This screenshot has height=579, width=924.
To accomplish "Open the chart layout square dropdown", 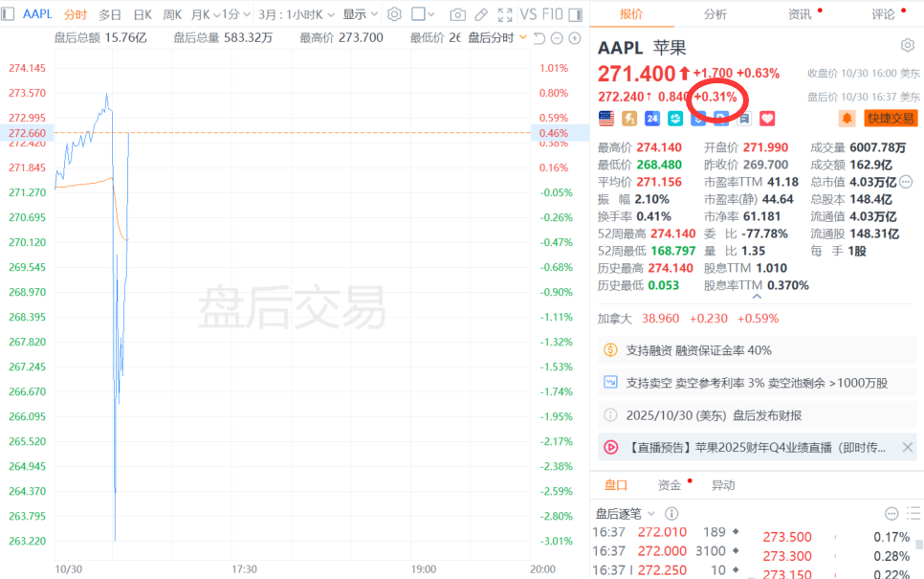I will click(423, 14).
